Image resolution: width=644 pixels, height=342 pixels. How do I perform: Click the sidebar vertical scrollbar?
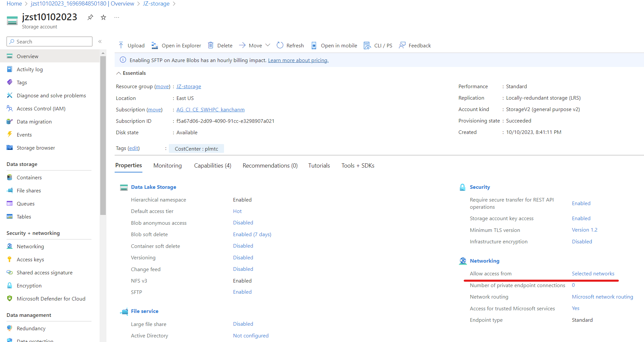[x=103, y=136]
